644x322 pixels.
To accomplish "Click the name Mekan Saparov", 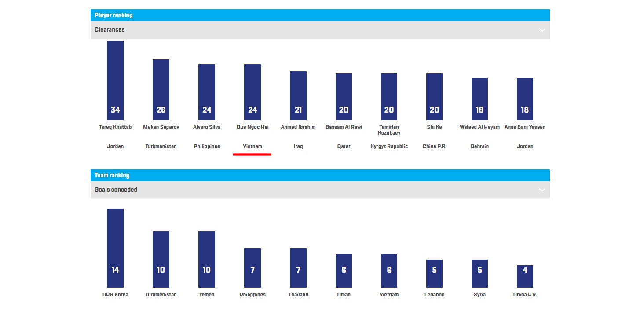I will click(161, 127).
